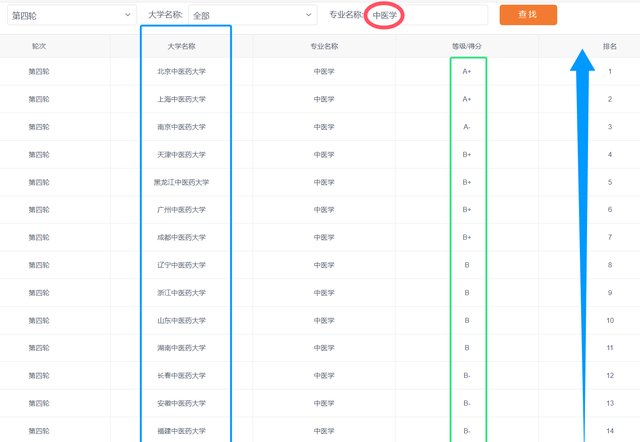This screenshot has width=640, height=442.
Task: Click 中医学 major cell in 北京中医药大学 row
Action: pyautogui.click(x=324, y=71)
